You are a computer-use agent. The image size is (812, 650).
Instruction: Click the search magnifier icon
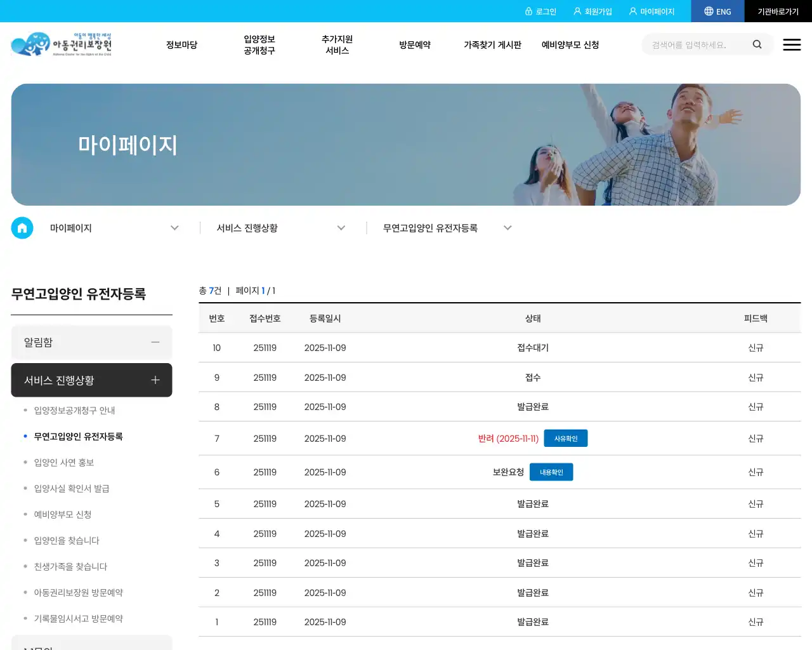757,44
